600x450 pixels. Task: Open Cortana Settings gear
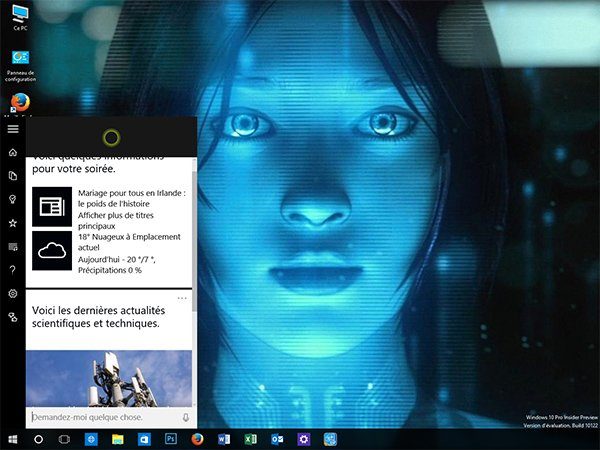tap(13, 293)
